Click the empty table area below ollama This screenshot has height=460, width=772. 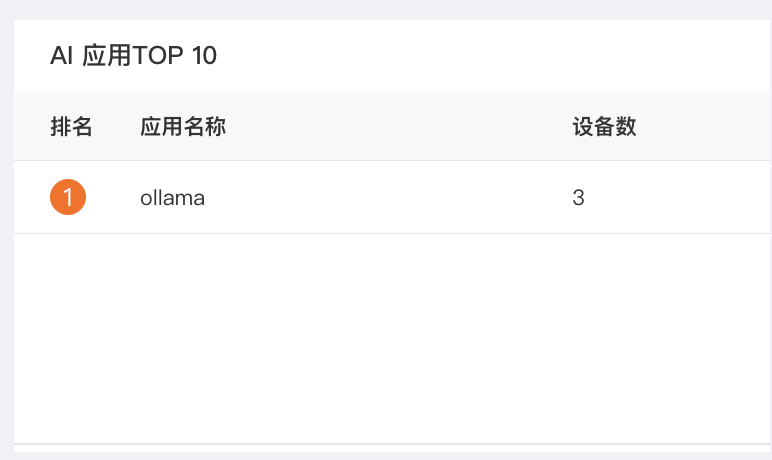[393, 339]
